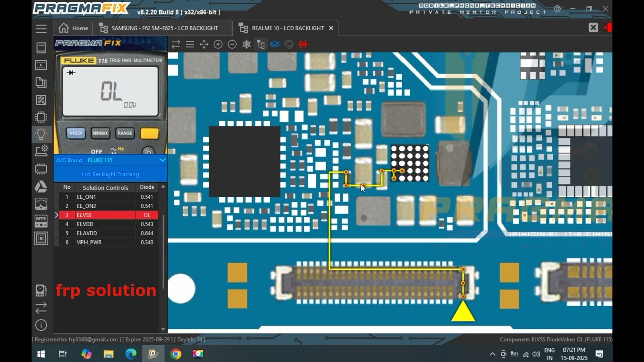Screen dimensions: 644x362
Task: Open Task View on the taskbar
Action: pos(63,354)
